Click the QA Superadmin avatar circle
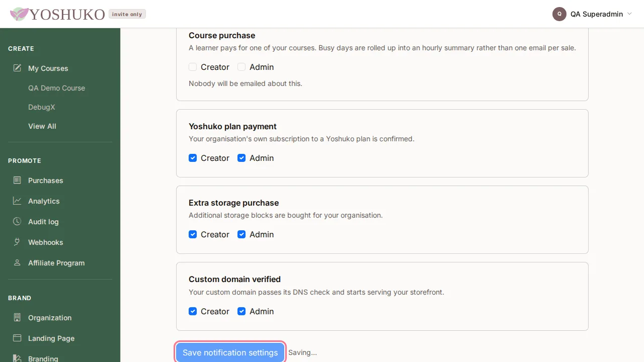644x362 pixels. click(559, 14)
